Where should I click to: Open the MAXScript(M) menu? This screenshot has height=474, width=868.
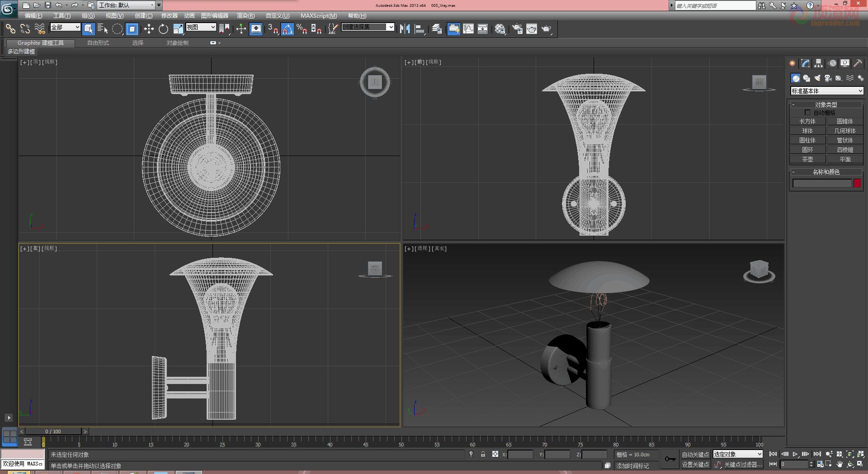[x=319, y=16]
